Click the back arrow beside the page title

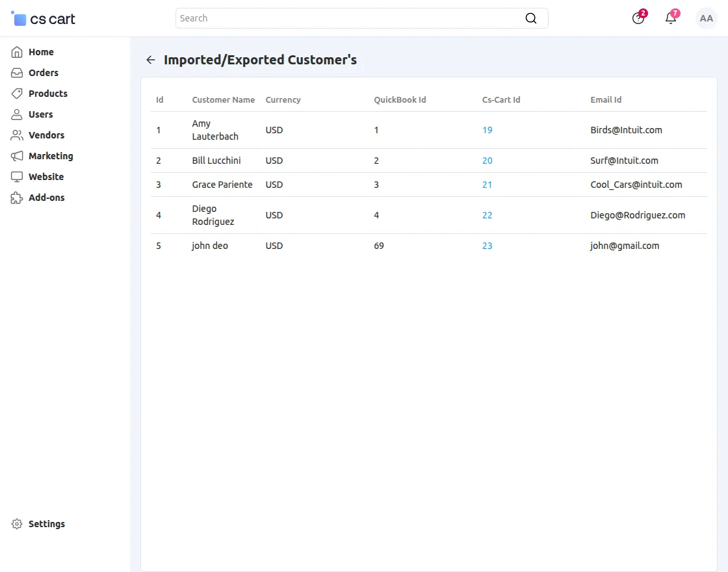pyautogui.click(x=151, y=60)
